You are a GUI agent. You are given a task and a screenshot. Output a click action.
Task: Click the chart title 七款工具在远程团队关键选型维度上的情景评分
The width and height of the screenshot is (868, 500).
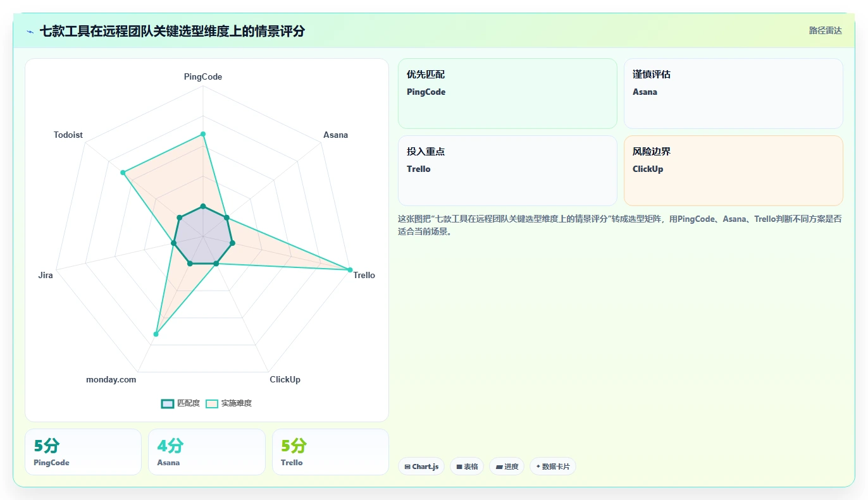tap(172, 31)
